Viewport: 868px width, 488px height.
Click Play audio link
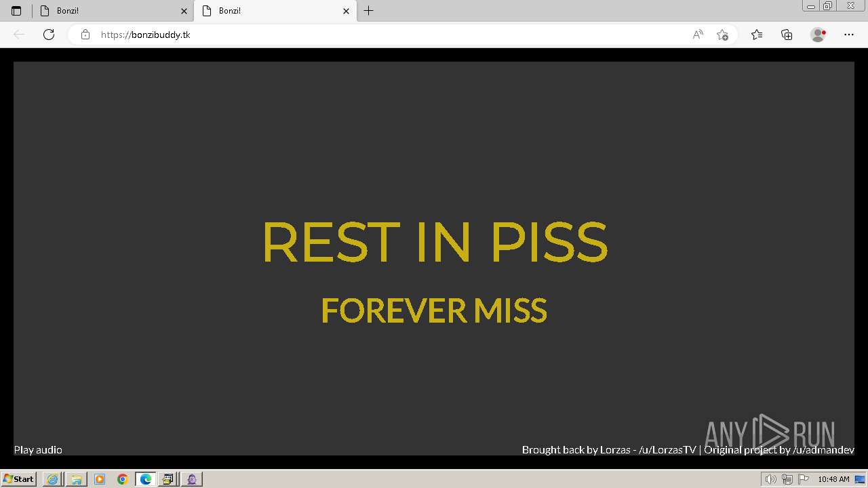(38, 449)
